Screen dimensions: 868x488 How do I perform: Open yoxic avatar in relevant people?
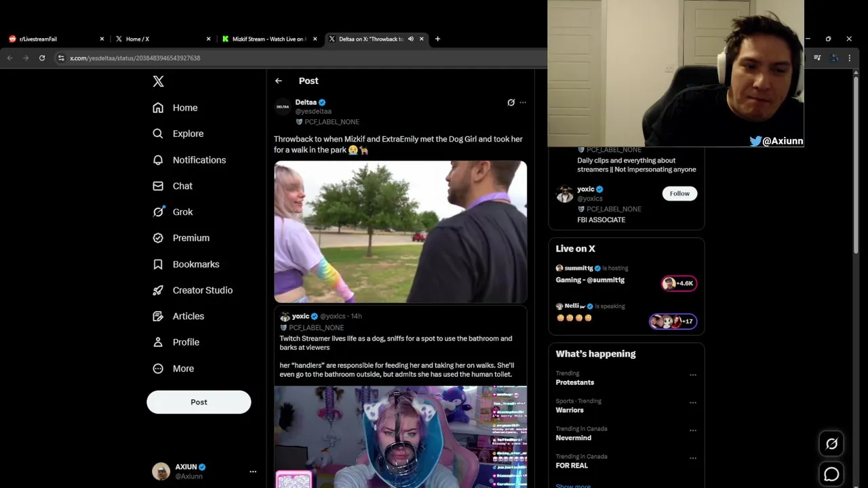(564, 195)
